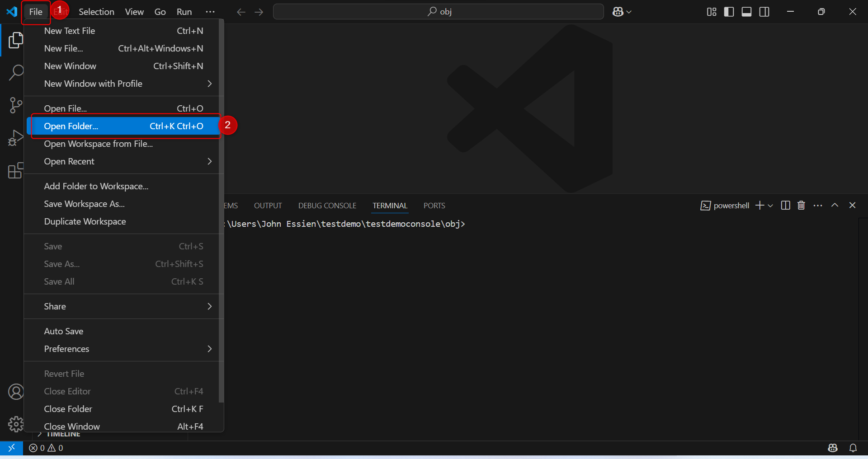Toggle the Secondary Side Bar
The image size is (868, 459).
[764, 12]
